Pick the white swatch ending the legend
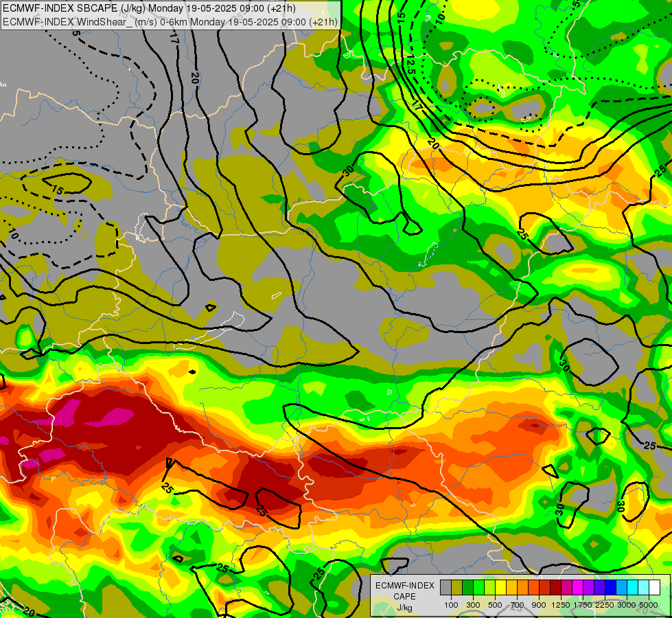This screenshot has height=618, width=672. click(x=654, y=587)
